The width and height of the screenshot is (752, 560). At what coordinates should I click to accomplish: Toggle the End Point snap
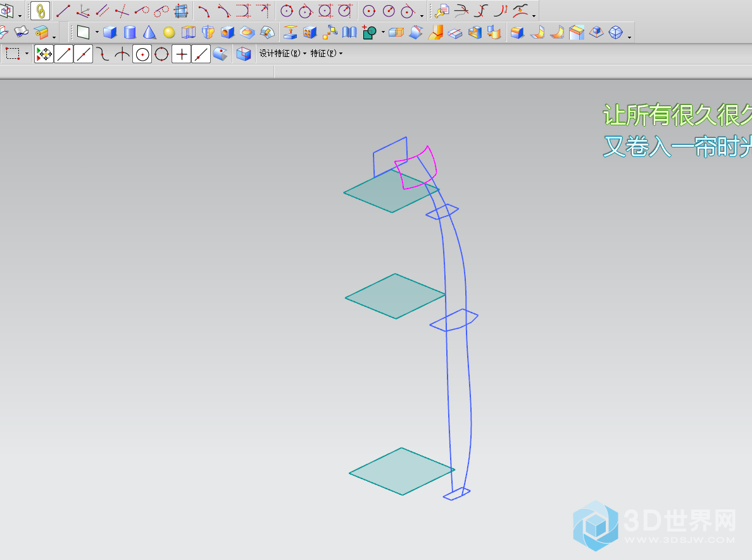click(x=64, y=54)
